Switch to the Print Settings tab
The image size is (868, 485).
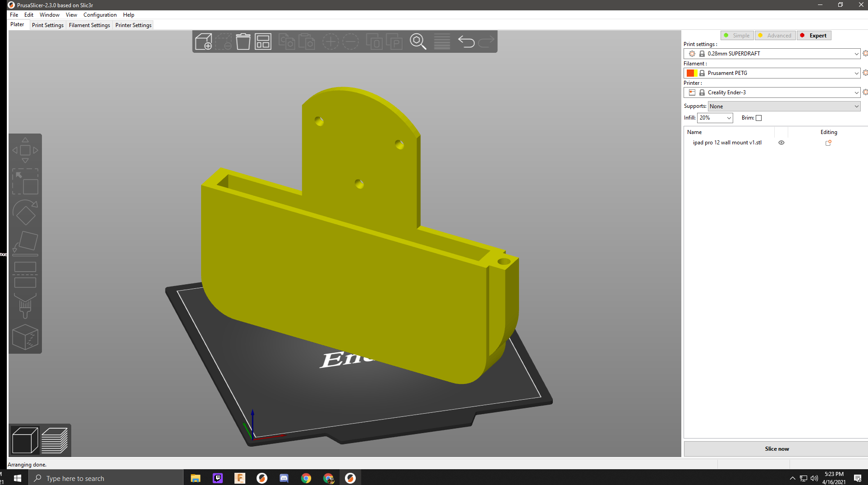click(x=48, y=25)
